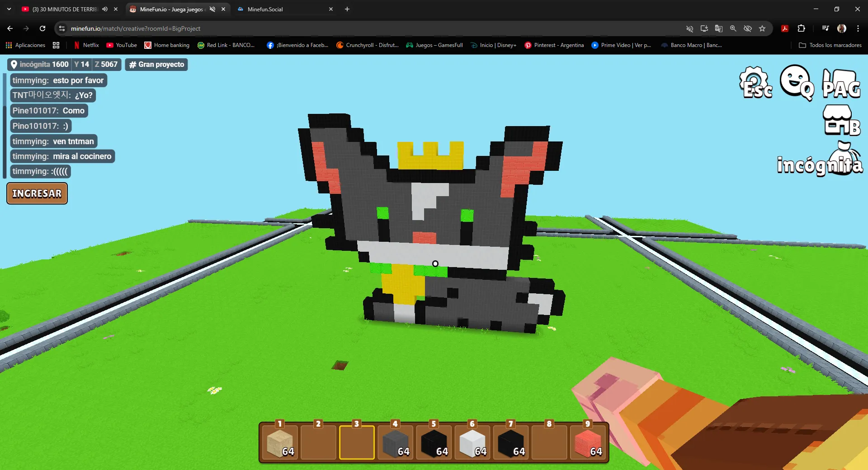The height and width of the screenshot is (470, 868).
Task: Toggle site sound muted icon in address bar
Action: pos(690,28)
